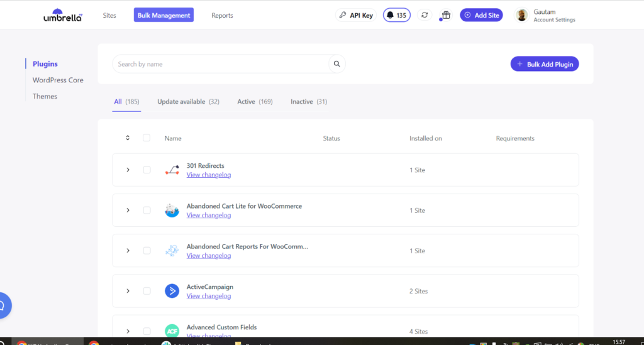The height and width of the screenshot is (345, 644).
Task: Expand Abandoned Cart Lite for WooCommerce row
Action: pos(128,211)
